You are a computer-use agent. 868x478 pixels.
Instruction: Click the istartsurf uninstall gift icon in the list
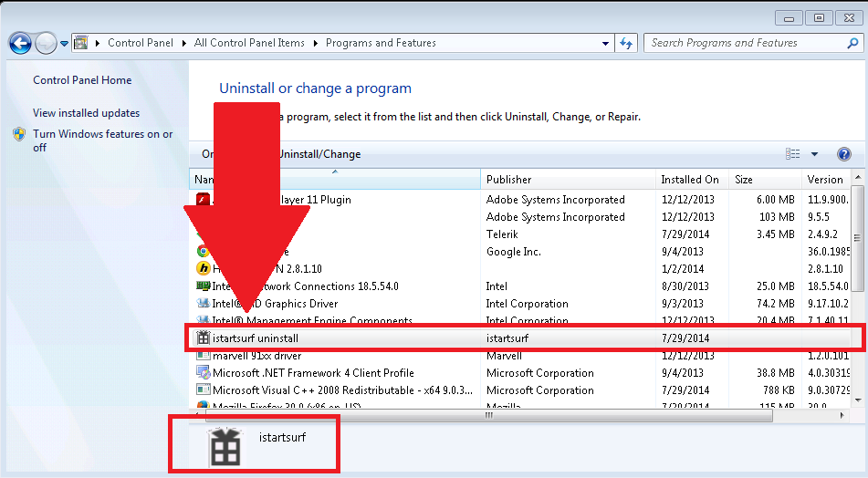(x=204, y=338)
